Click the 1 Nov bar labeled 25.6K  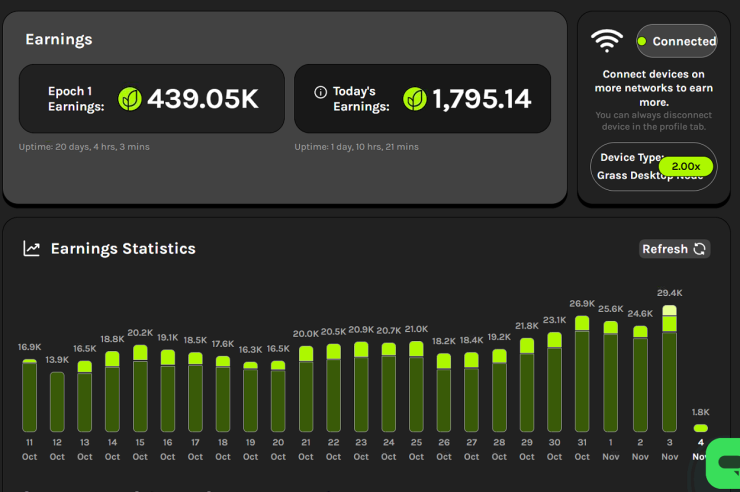(x=611, y=376)
